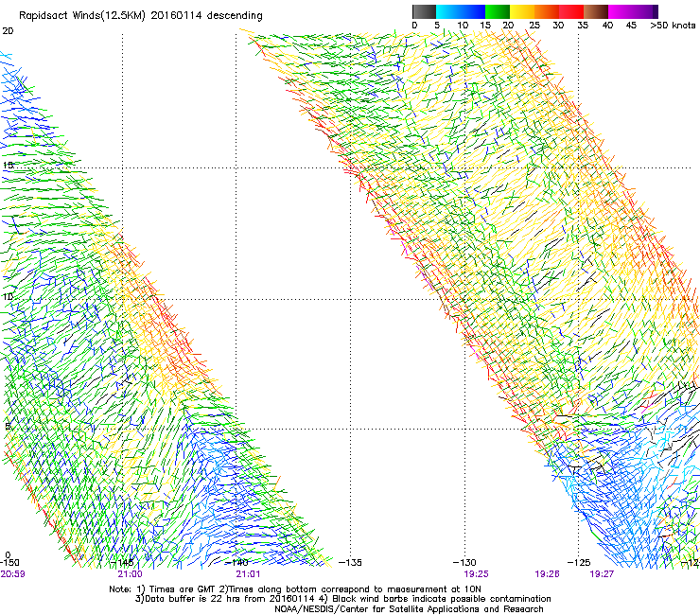Click the magenta 40-45 knots legend swatch
700x615 pixels.
tap(621, 11)
